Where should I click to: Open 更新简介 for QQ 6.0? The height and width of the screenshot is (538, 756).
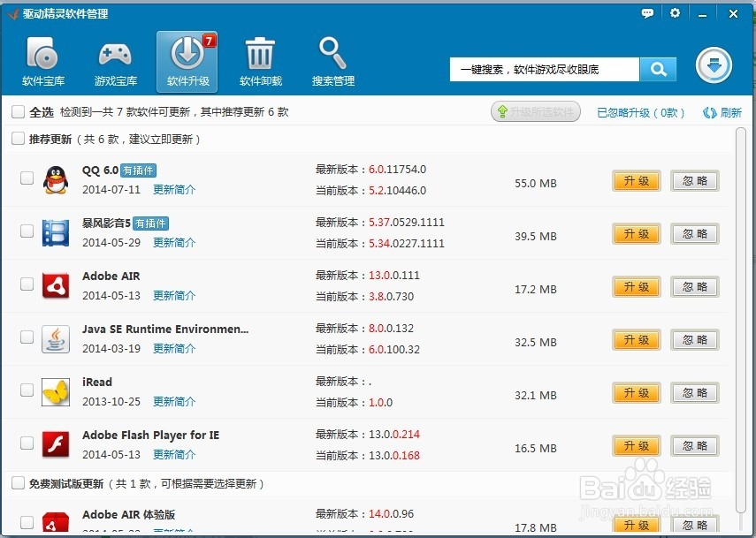point(174,190)
